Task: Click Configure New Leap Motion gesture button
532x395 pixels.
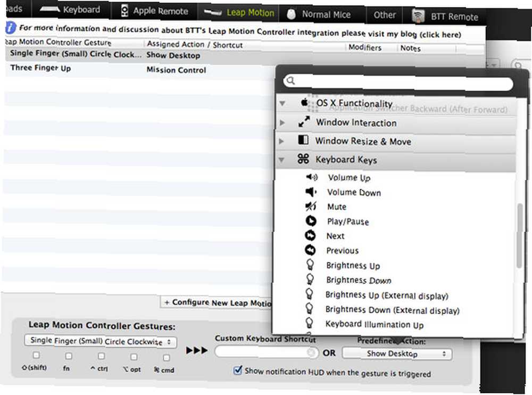Action: click(x=217, y=302)
